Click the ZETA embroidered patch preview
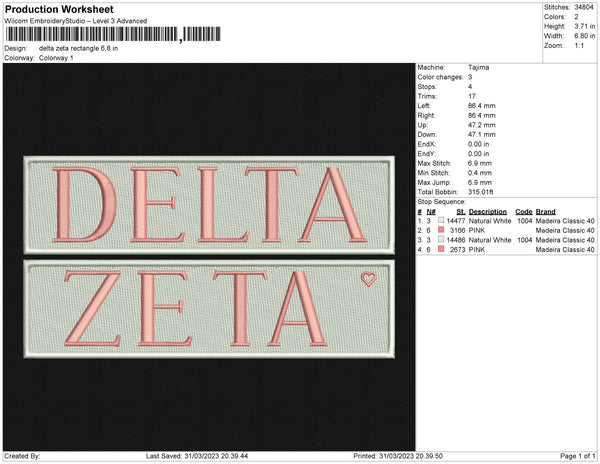 [x=209, y=309]
